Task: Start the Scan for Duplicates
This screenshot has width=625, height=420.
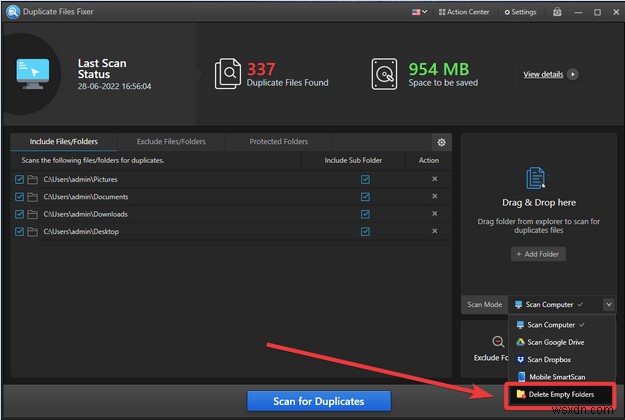Action: tap(319, 401)
